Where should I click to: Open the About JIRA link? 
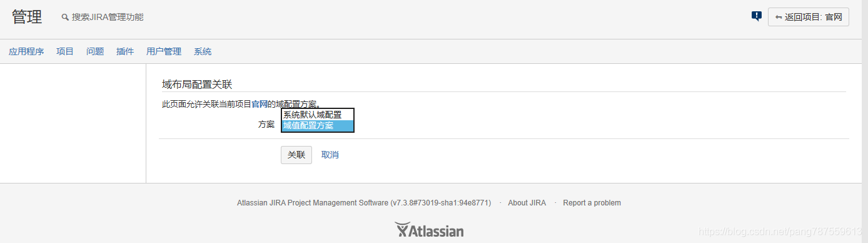click(527, 203)
